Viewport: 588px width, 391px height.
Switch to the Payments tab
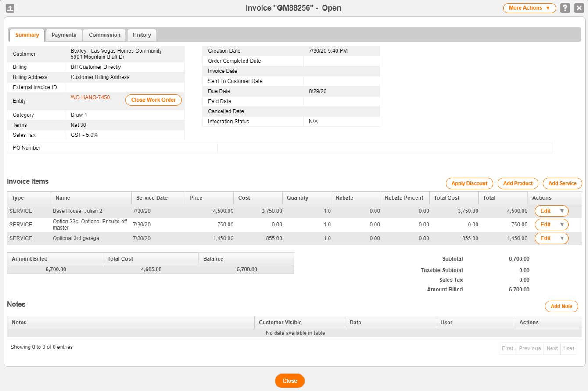point(64,35)
